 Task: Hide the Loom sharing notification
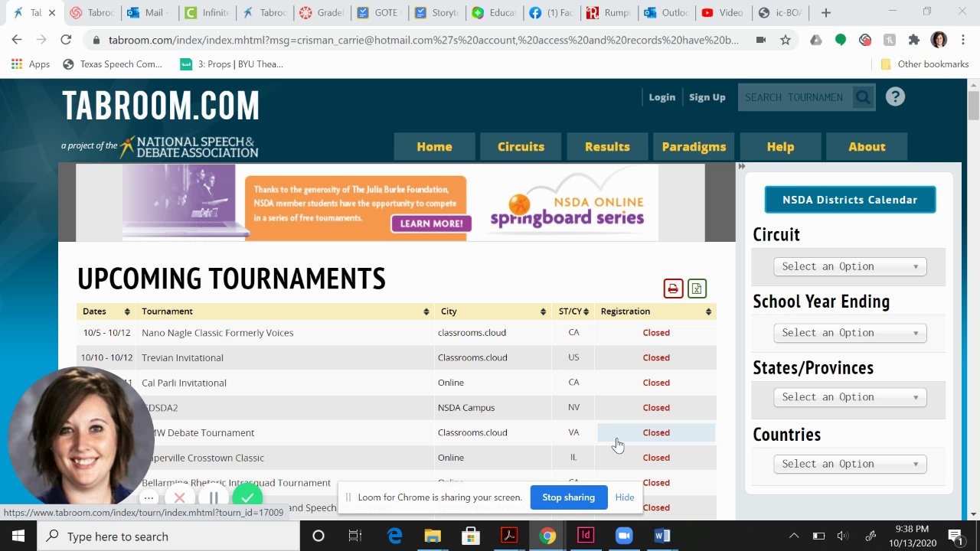625,497
